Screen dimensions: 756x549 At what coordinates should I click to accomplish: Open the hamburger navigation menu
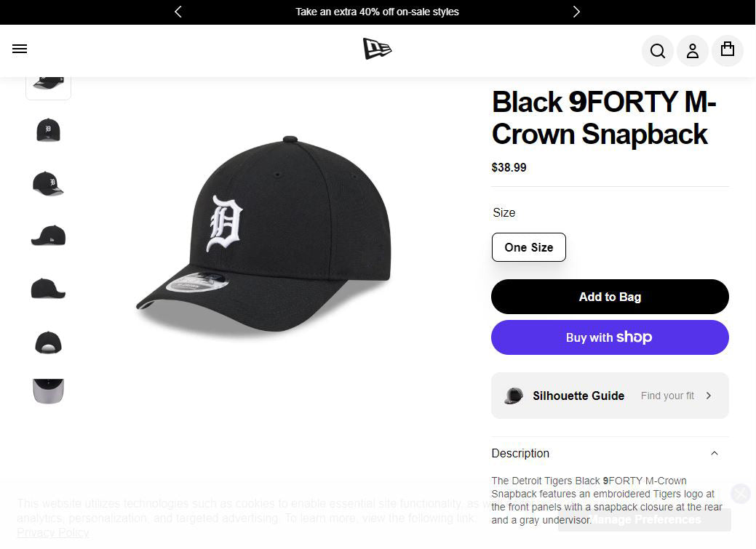pyautogui.click(x=20, y=49)
